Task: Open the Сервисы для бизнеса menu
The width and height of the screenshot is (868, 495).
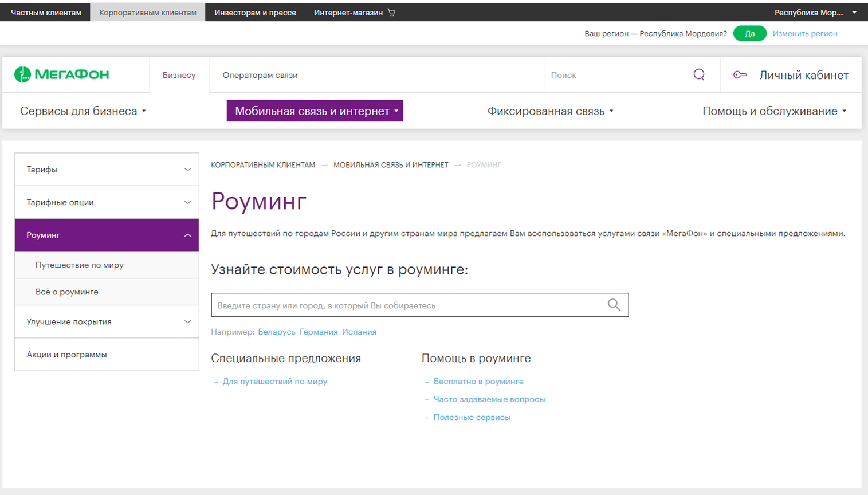Action: pos(83,111)
